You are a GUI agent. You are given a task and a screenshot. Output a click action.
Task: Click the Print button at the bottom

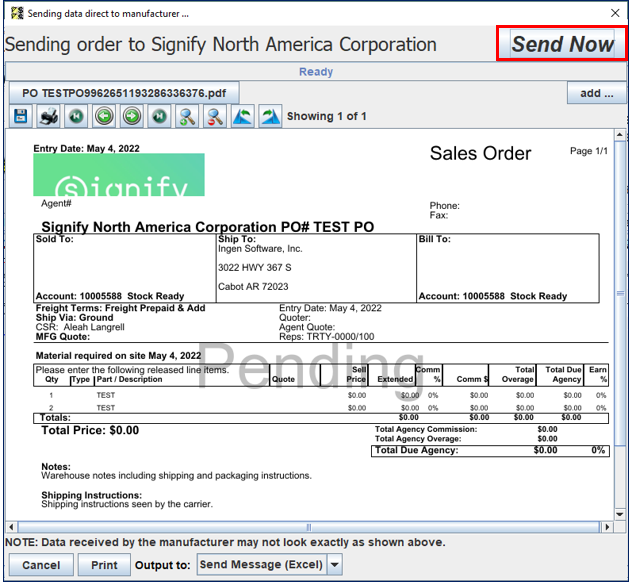tap(104, 565)
